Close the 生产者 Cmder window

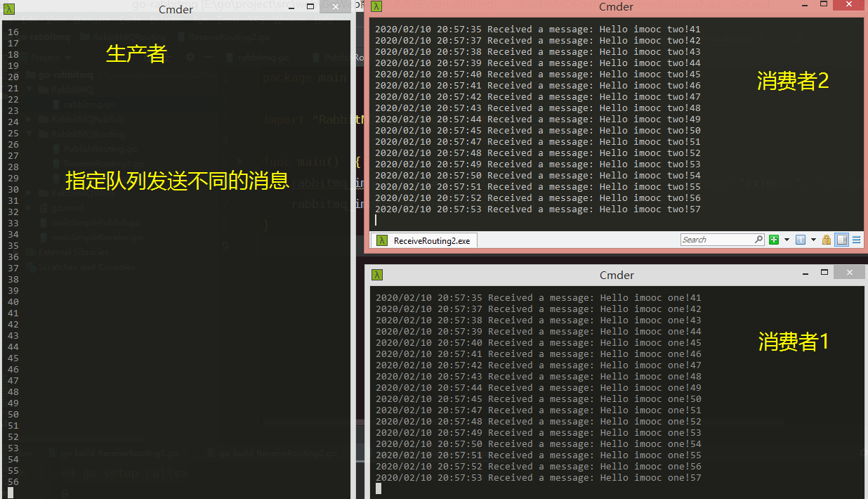point(335,7)
